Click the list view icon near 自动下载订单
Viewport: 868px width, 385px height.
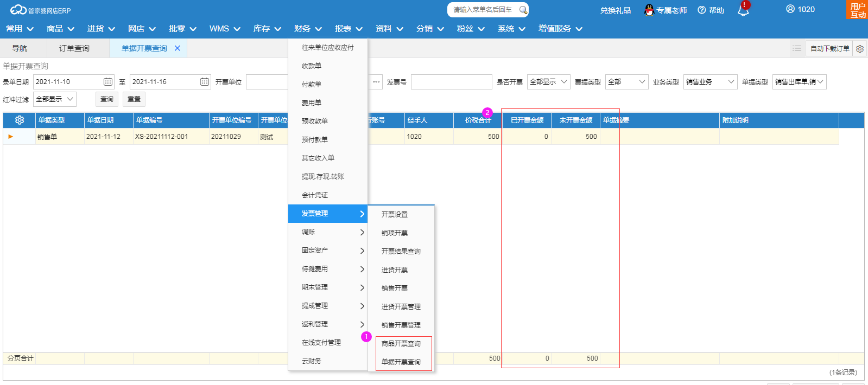(797, 48)
